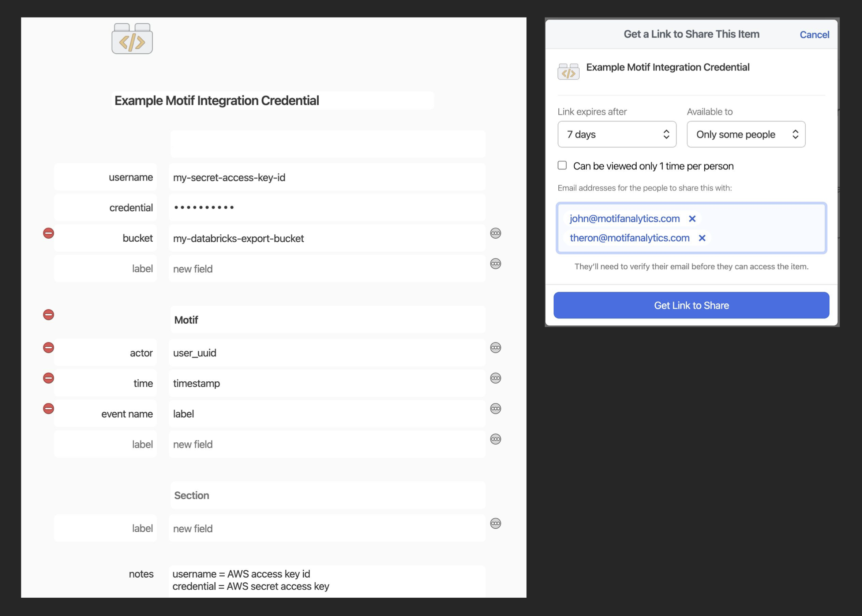This screenshot has width=862, height=616.
Task: Cancel the share link dialog
Action: [x=814, y=35]
